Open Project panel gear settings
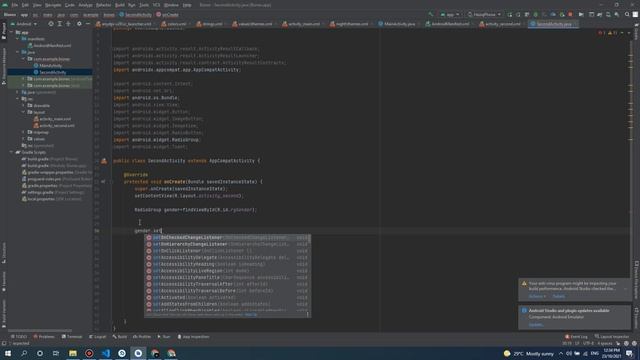Viewport: 640px width, 360px height. (x=79, y=24)
